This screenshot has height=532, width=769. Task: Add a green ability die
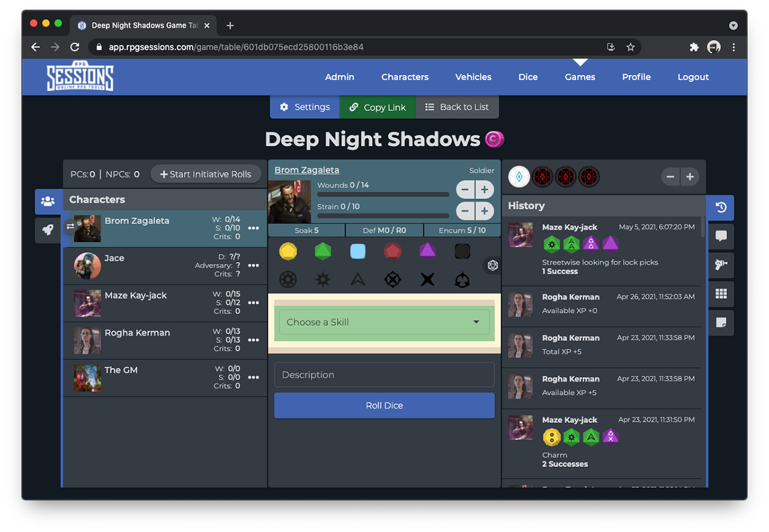[x=323, y=251]
